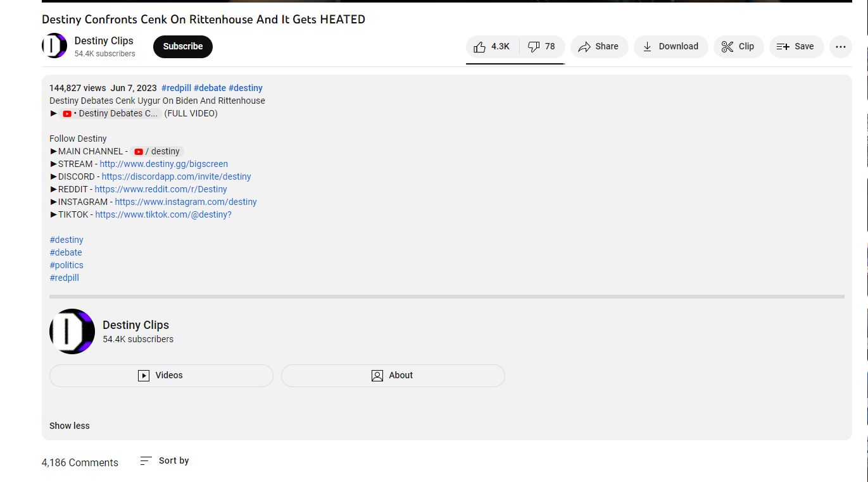Open the Reddit r/Destiny link
The height and width of the screenshot is (482, 868).
pyautogui.click(x=161, y=189)
